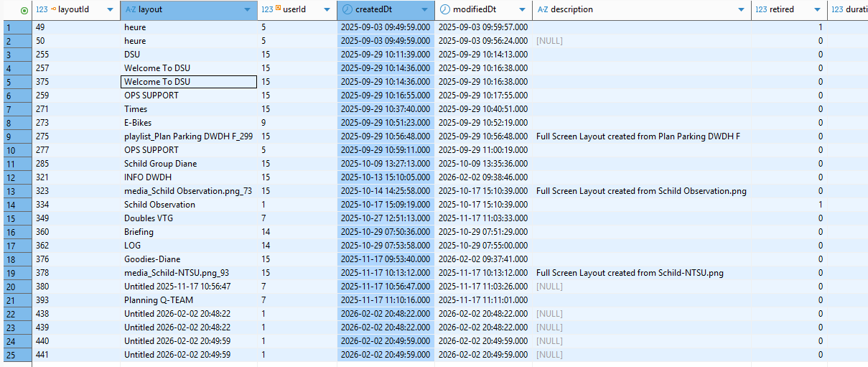This screenshot has height=367, width=868.
Task: Click the clock icon of createdDt column
Action: pyautogui.click(x=347, y=10)
